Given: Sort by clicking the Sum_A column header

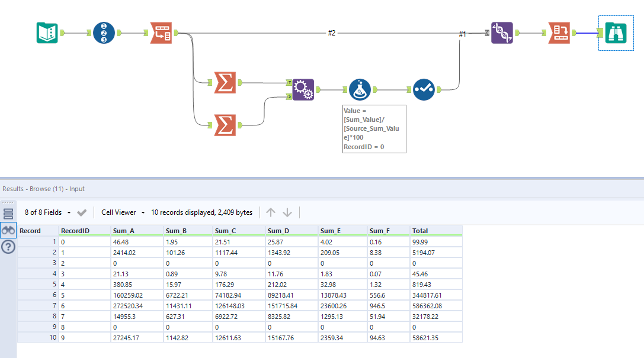Looking at the screenshot, I should (124, 231).
